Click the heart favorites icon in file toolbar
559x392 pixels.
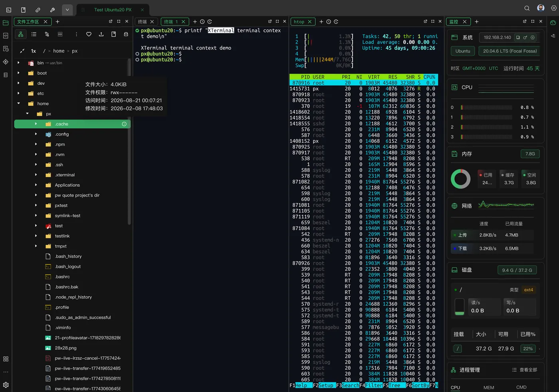[89, 34]
